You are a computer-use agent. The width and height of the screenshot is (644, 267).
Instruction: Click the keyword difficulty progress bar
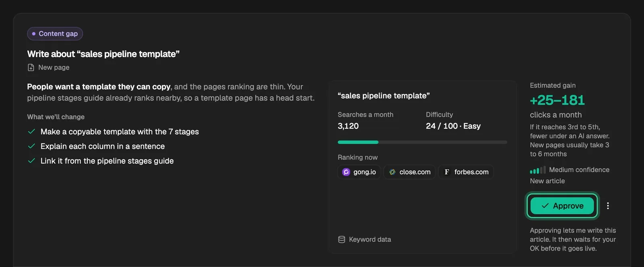pyautogui.click(x=422, y=142)
